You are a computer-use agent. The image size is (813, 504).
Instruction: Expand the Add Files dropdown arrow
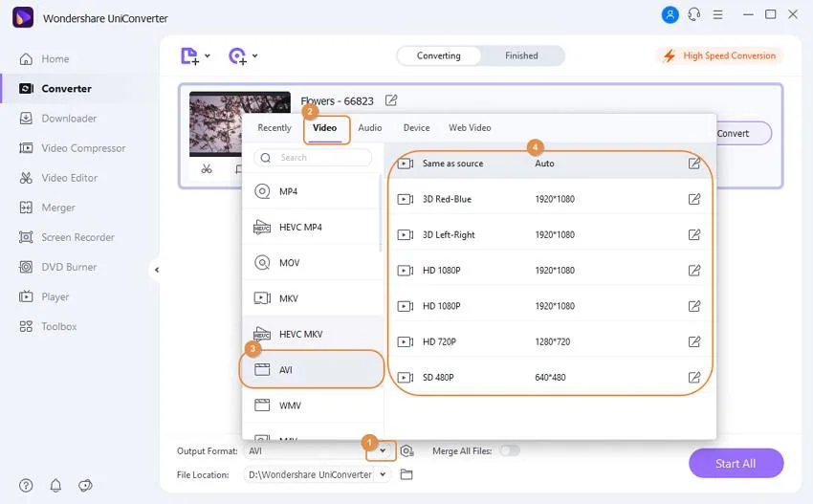[208, 56]
